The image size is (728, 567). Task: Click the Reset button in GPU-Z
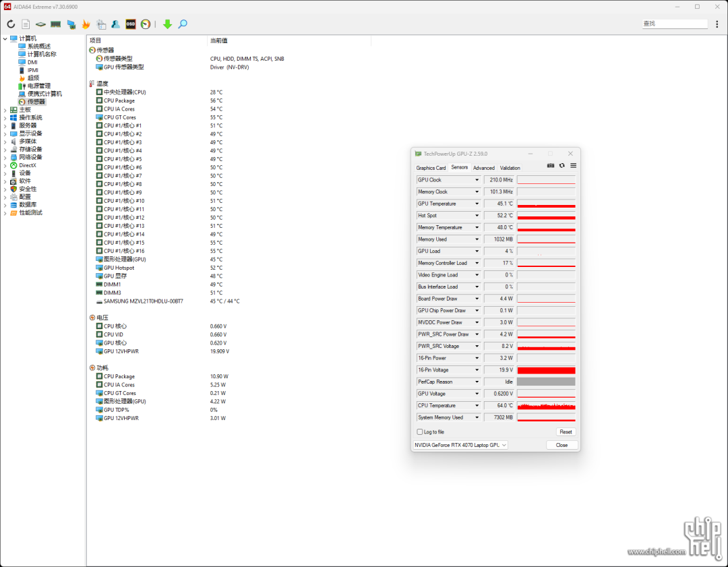point(566,432)
